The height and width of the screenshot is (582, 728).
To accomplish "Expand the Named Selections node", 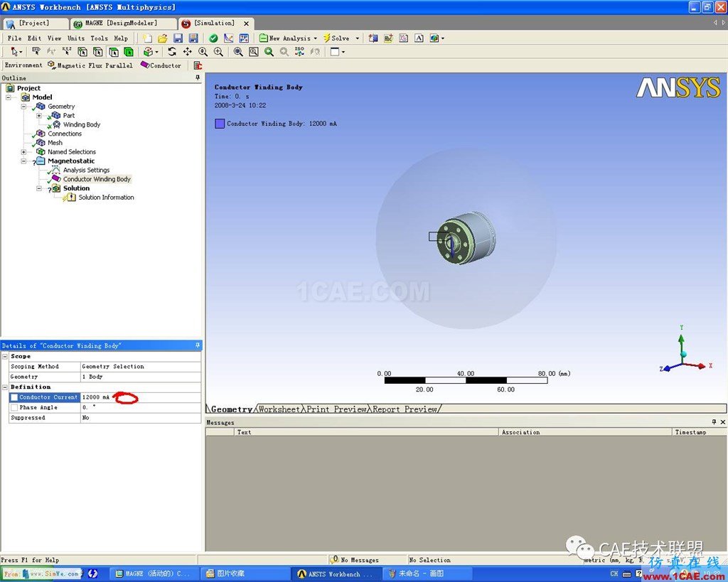I will [23, 152].
